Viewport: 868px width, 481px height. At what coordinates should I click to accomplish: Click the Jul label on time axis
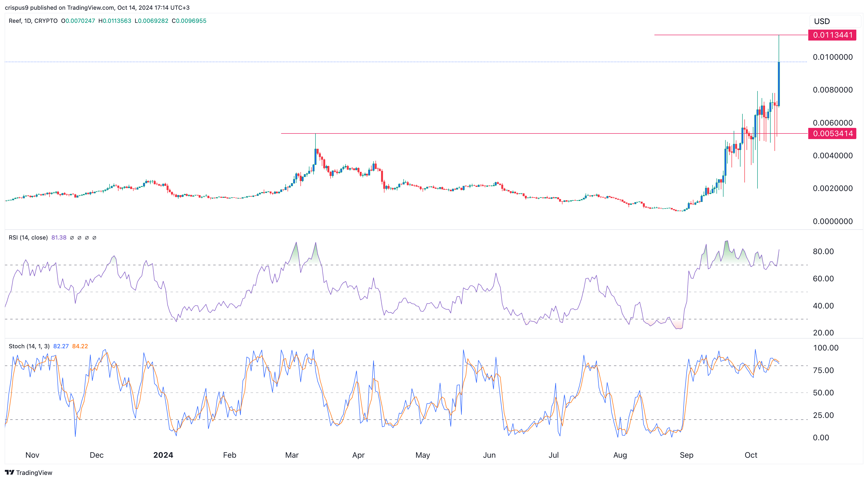click(554, 455)
